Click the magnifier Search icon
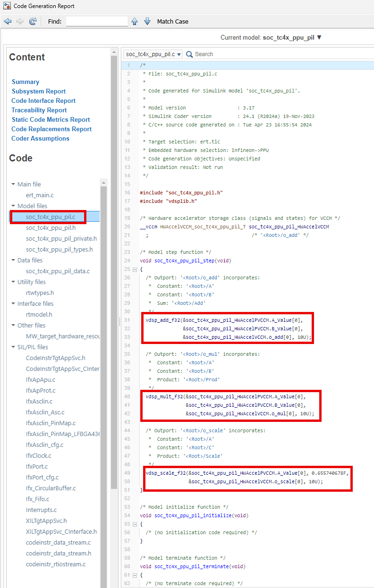374x588 pixels. (x=190, y=54)
